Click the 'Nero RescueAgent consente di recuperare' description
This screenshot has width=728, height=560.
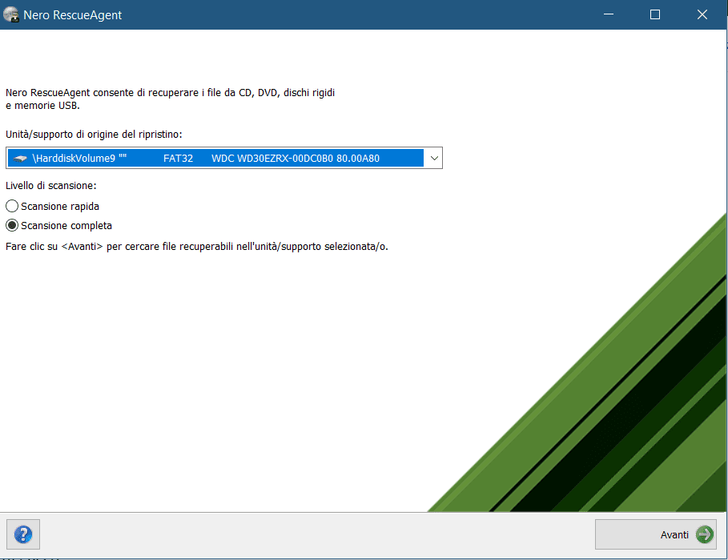[x=170, y=99]
